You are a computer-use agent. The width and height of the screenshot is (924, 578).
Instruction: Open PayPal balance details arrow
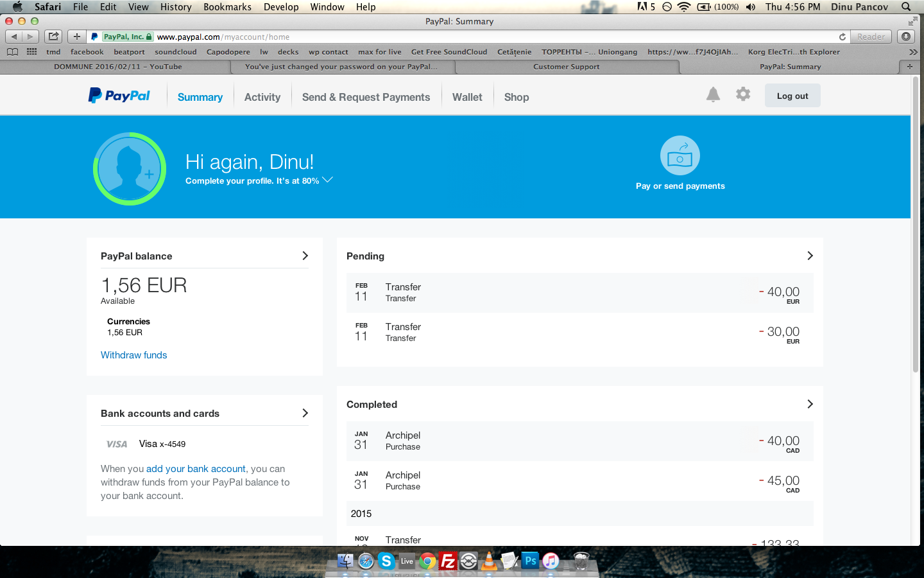click(x=305, y=256)
